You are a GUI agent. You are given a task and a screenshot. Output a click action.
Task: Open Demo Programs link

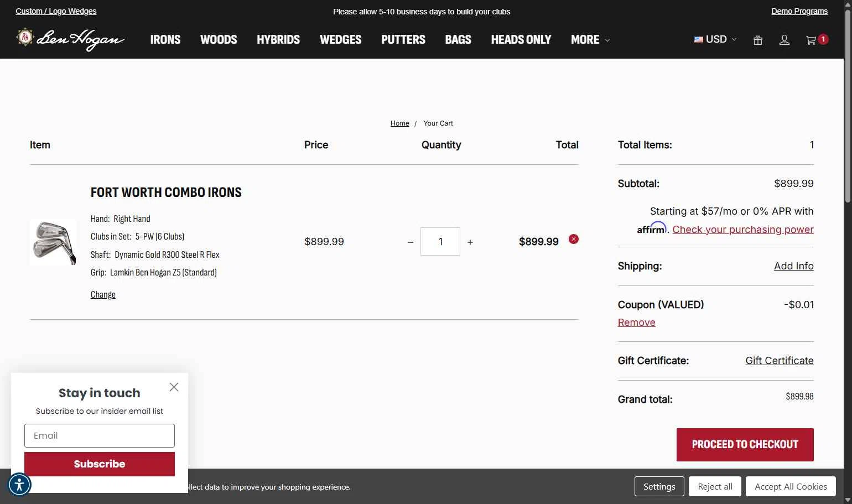pos(799,11)
